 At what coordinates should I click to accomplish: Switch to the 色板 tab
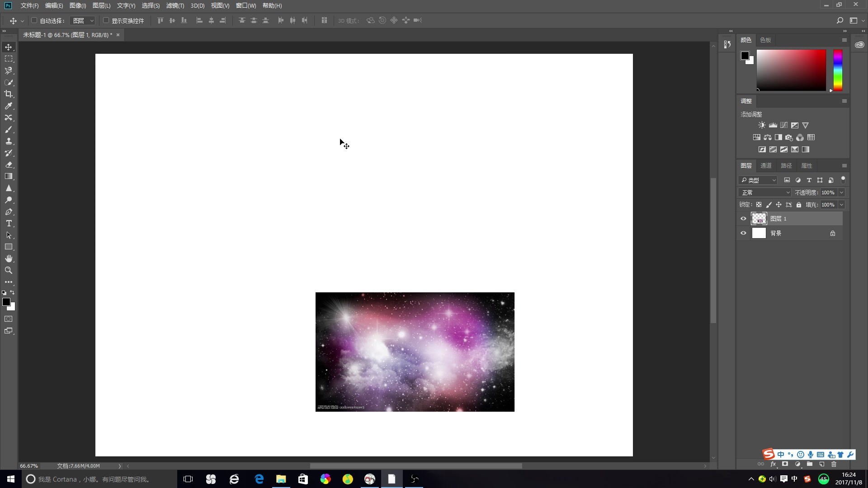(765, 40)
